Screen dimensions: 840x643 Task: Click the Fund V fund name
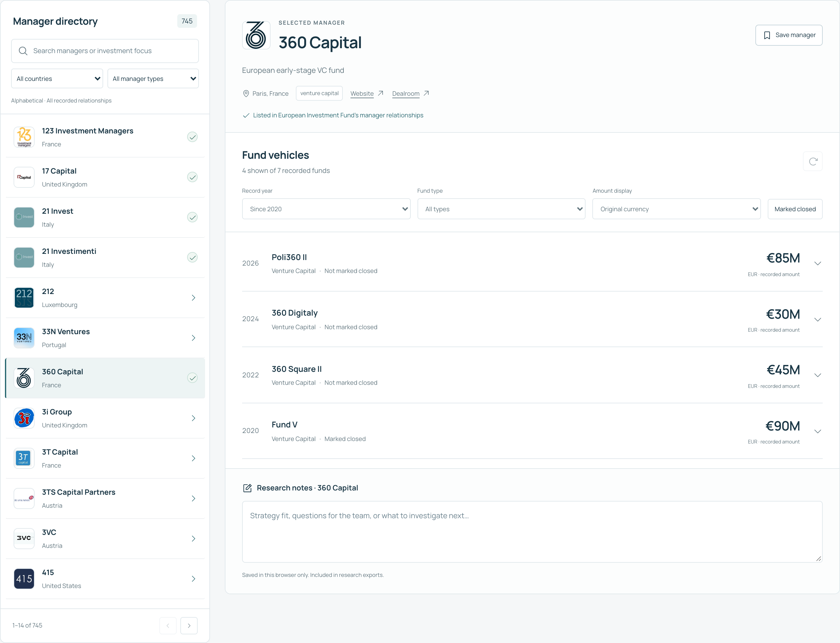284,425
